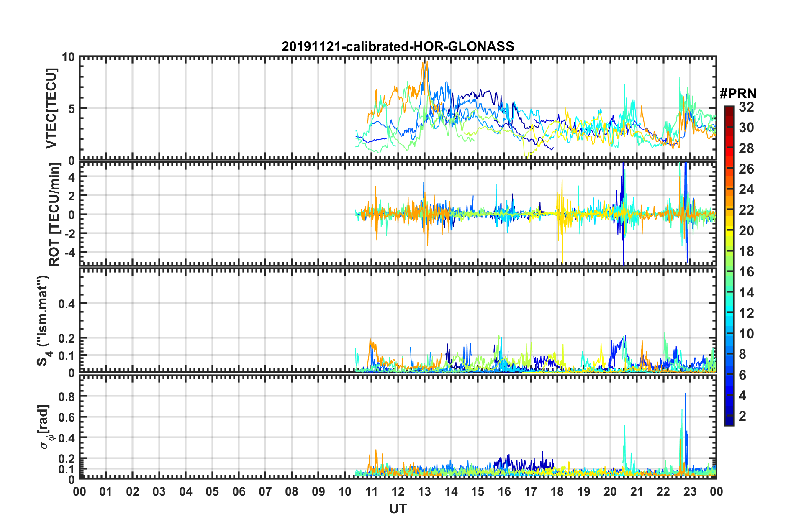
Task: Pick the dark red top of the PRN colorbar
Action: click(729, 112)
